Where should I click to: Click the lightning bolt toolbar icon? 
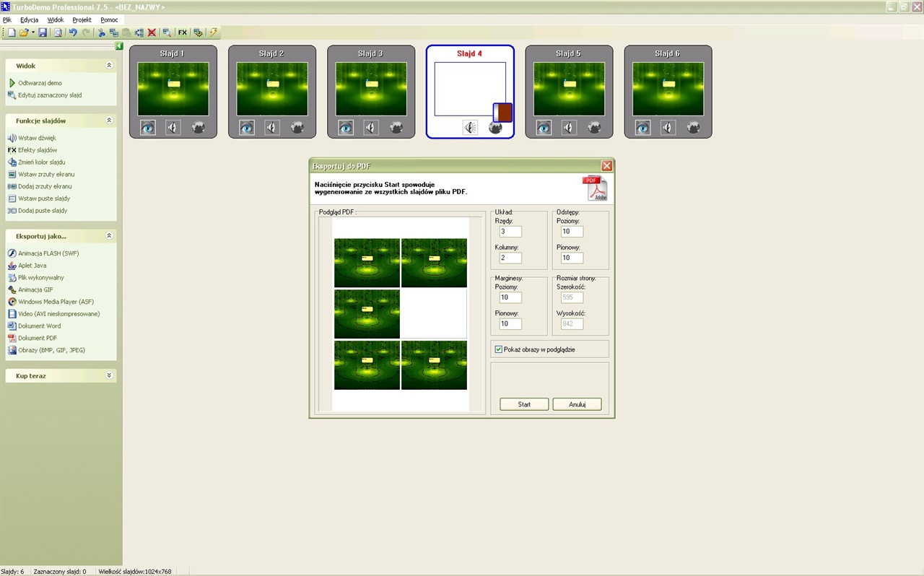(214, 32)
